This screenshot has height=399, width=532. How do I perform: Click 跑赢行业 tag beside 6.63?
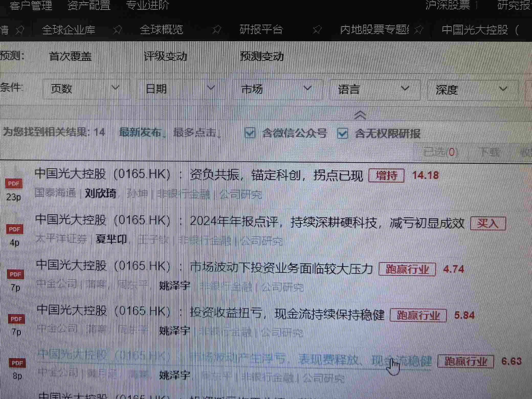465,361
